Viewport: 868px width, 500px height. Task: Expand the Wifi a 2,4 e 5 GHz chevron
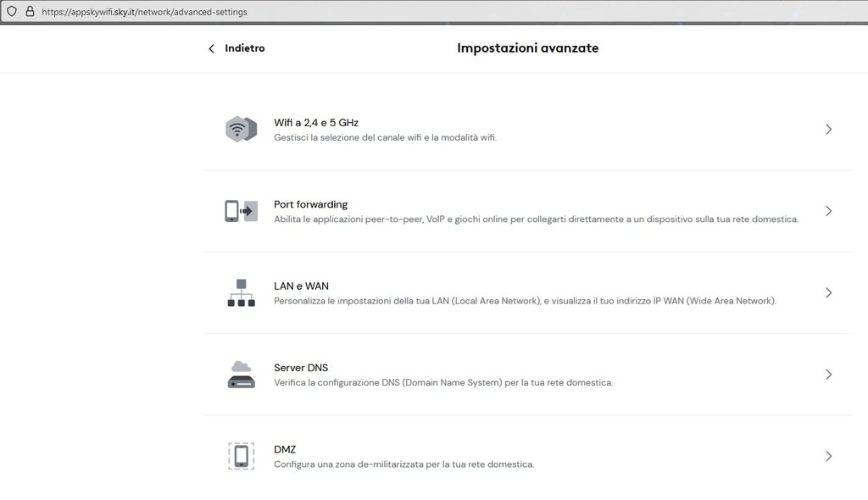click(828, 130)
